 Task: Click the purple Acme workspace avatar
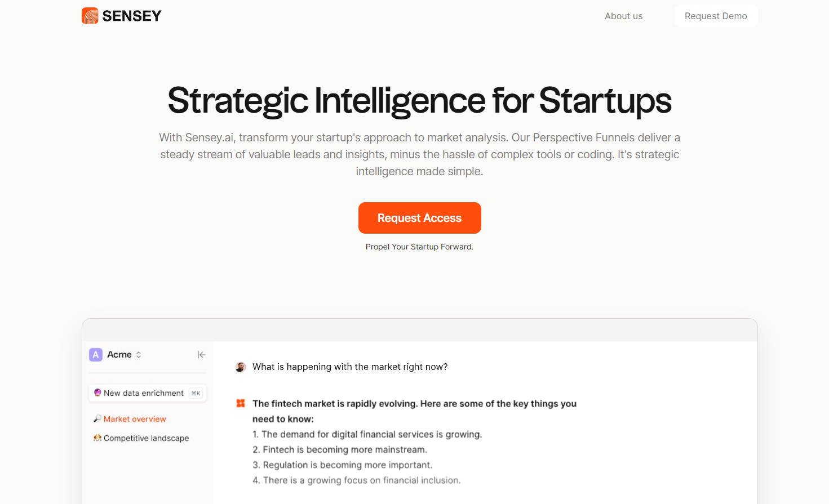click(x=96, y=355)
